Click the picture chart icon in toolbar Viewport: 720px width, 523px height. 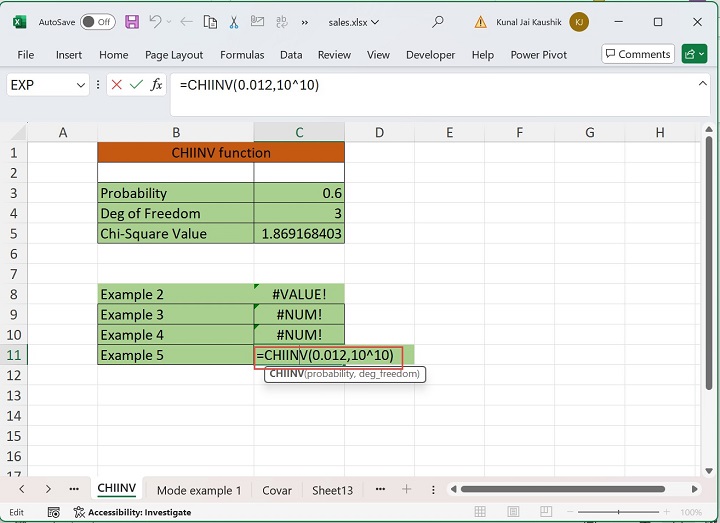point(257,22)
